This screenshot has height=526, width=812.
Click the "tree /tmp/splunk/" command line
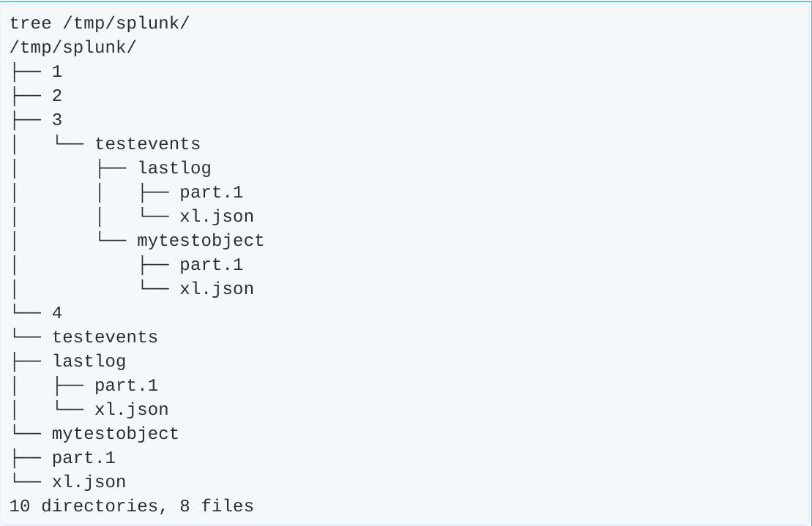(100, 23)
